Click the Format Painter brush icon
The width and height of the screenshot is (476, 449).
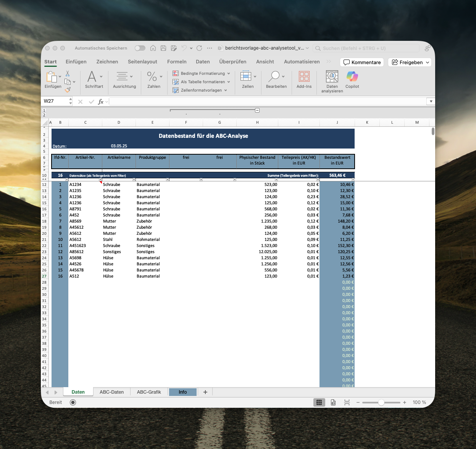pos(68,90)
